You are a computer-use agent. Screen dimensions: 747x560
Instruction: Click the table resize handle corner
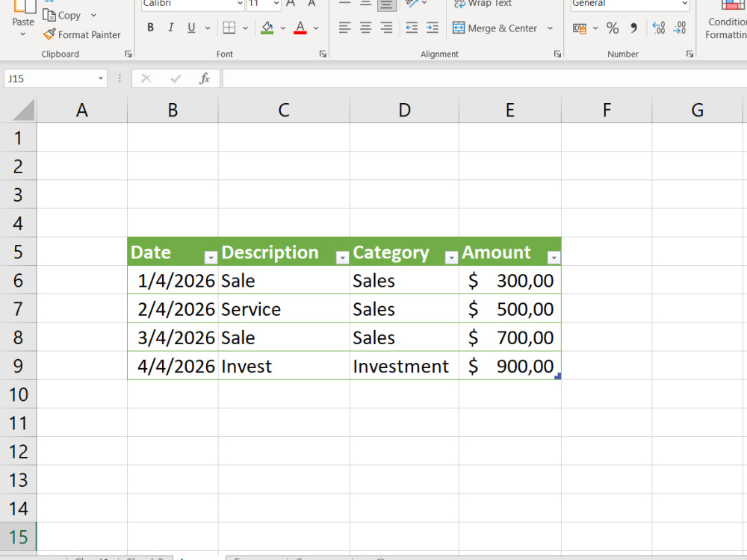(558, 376)
